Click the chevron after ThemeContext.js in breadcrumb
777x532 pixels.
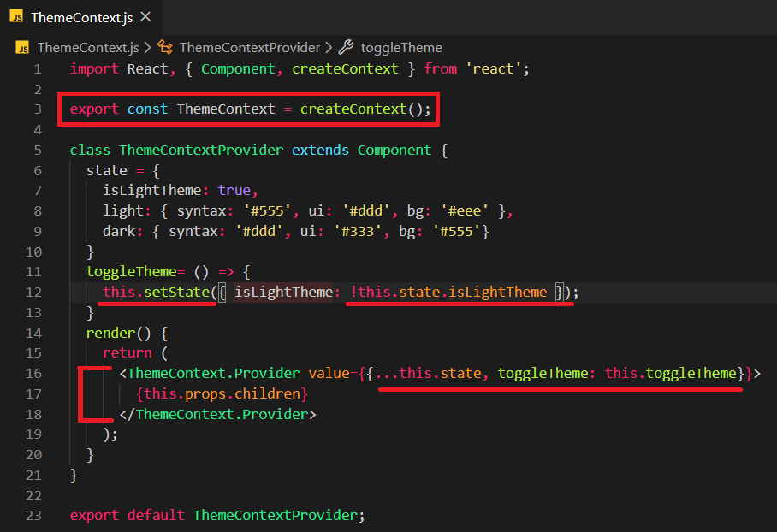tap(147, 48)
